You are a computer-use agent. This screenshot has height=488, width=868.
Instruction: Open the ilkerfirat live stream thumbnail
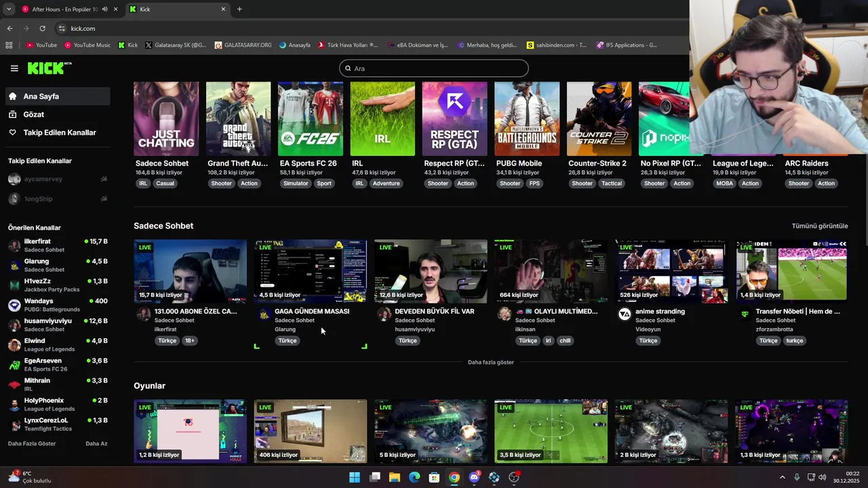click(x=190, y=271)
